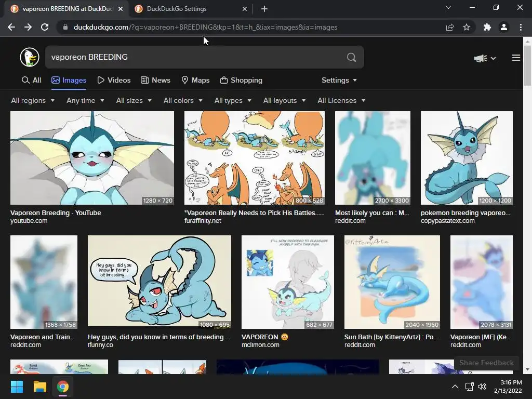Open the 1200 × 1200 copypastatext thumbnail
Screen dimensions: 532x399
(467, 158)
